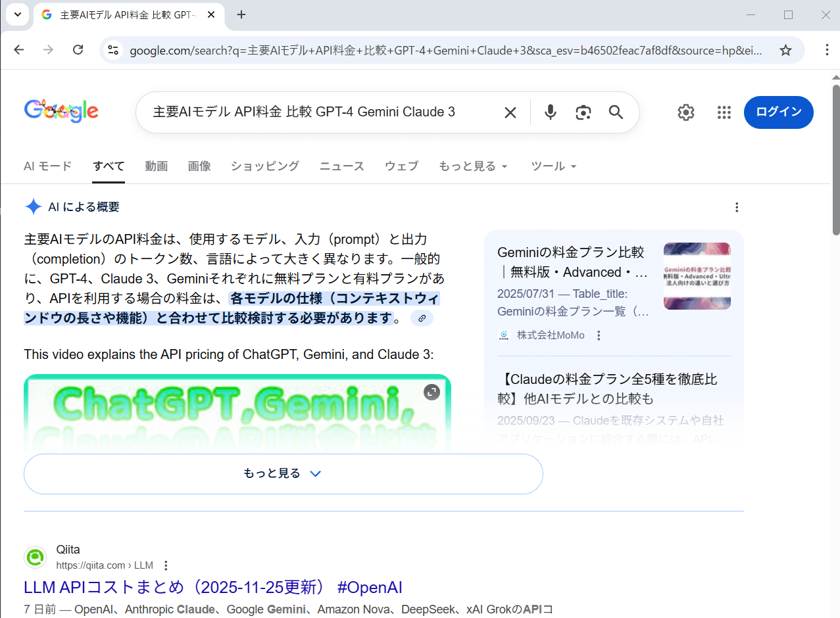Expand the もっと見る filter dropdown
This screenshot has width=840, height=618.
[473, 166]
